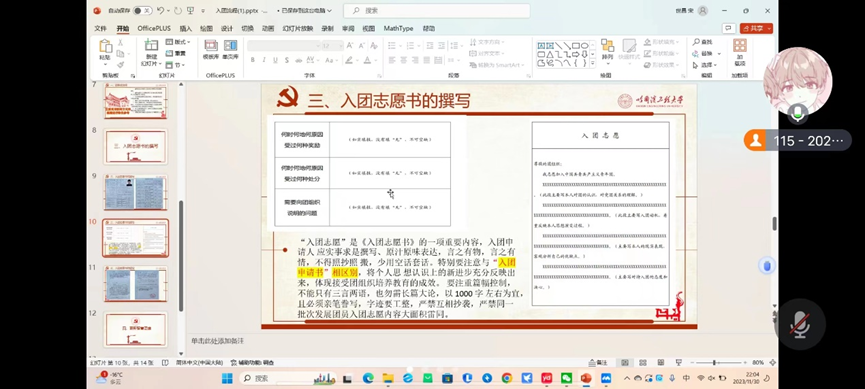Open the OfficePLUS ribbon tab
The image size is (865, 389).
point(154,28)
